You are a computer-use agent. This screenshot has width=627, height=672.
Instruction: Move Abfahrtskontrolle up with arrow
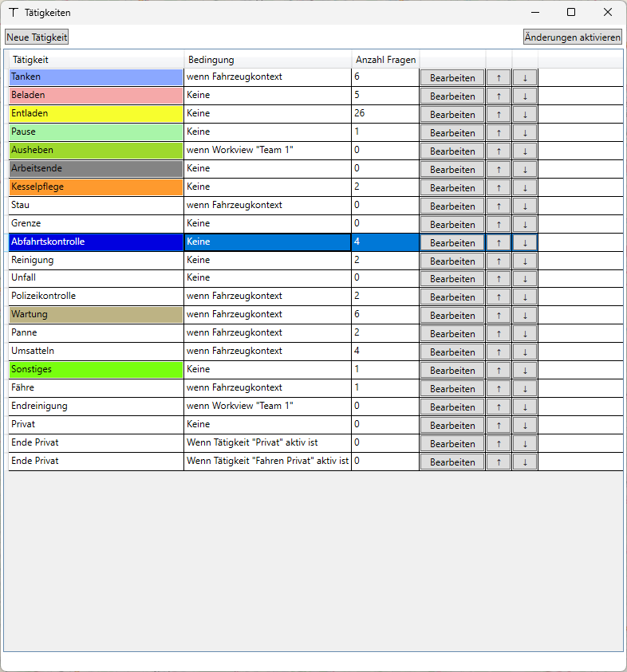499,243
